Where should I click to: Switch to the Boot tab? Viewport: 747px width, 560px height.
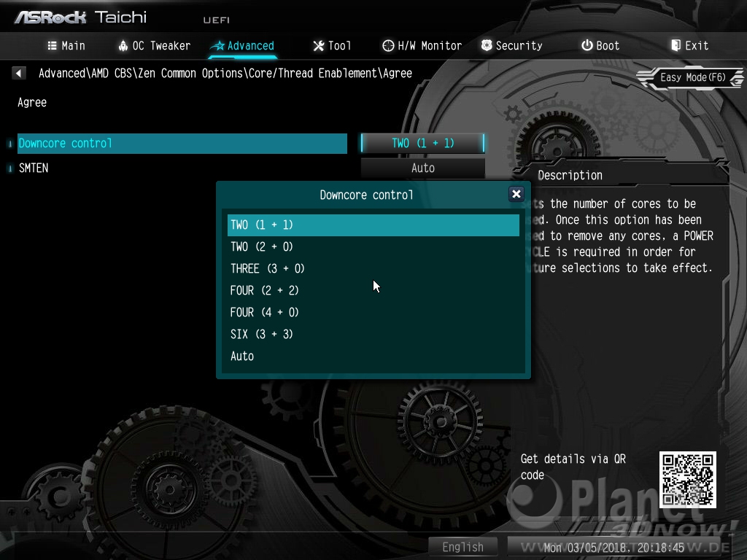point(600,46)
